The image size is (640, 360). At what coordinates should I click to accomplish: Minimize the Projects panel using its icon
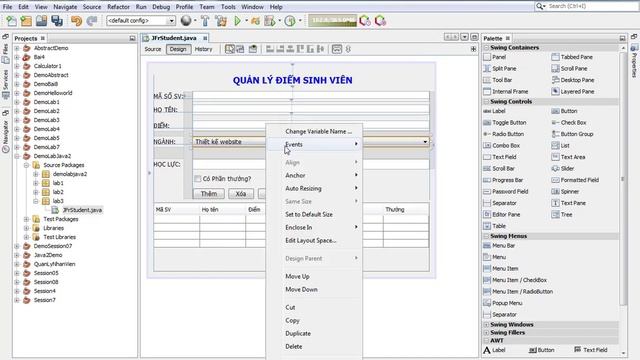click(x=132, y=38)
